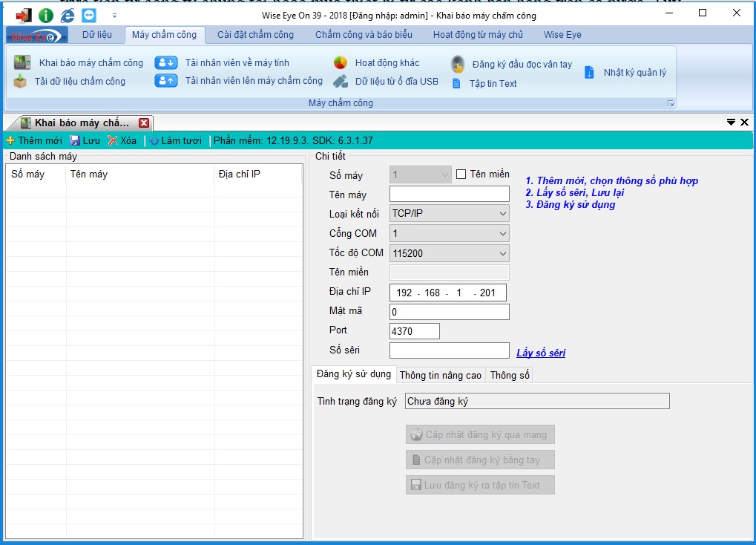The height and width of the screenshot is (545, 756).
Task: Open Đăng ký đầu đọc vân tay icon
Action: (458, 64)
